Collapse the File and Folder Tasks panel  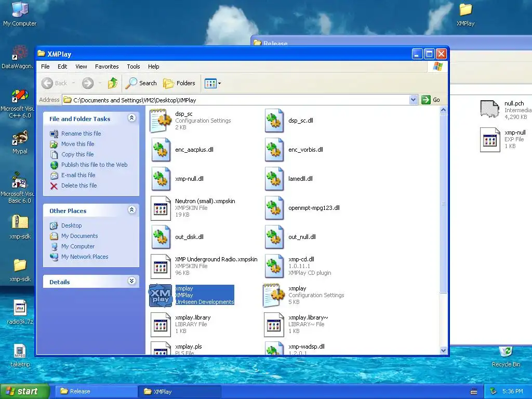(131, 118)
